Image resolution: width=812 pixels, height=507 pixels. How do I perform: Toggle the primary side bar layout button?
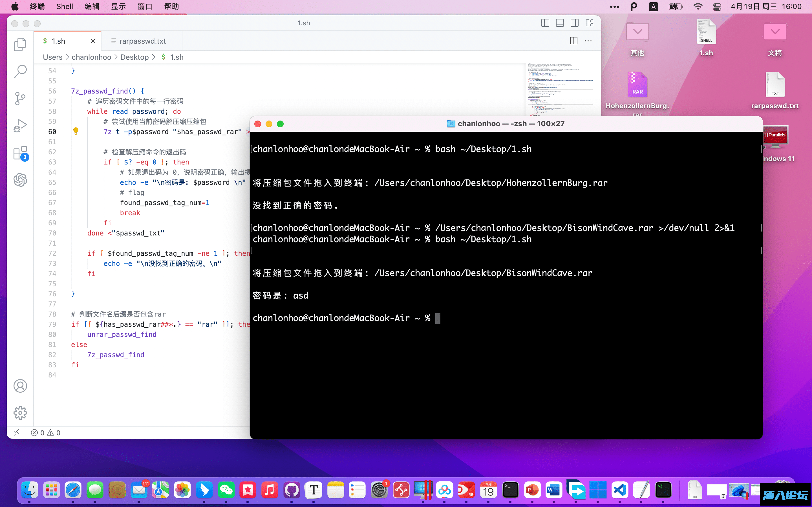[x=545, y=23]
